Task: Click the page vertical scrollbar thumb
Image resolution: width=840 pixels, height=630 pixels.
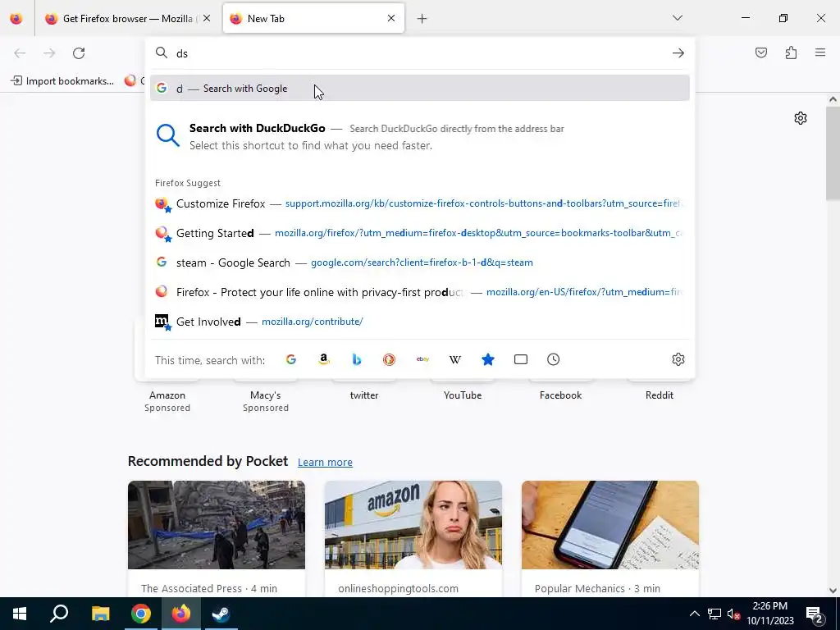Action: [833, 153]
